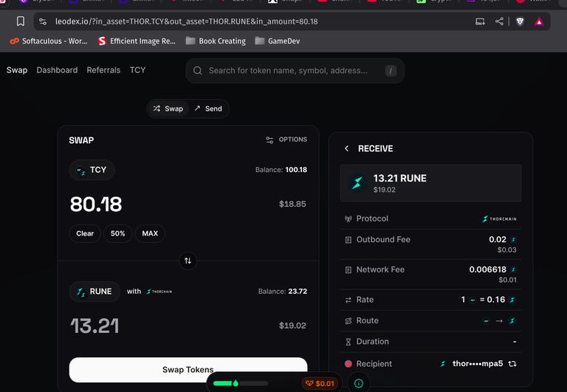Click the recipient refresh arrows icon

[x=512, y=364]
